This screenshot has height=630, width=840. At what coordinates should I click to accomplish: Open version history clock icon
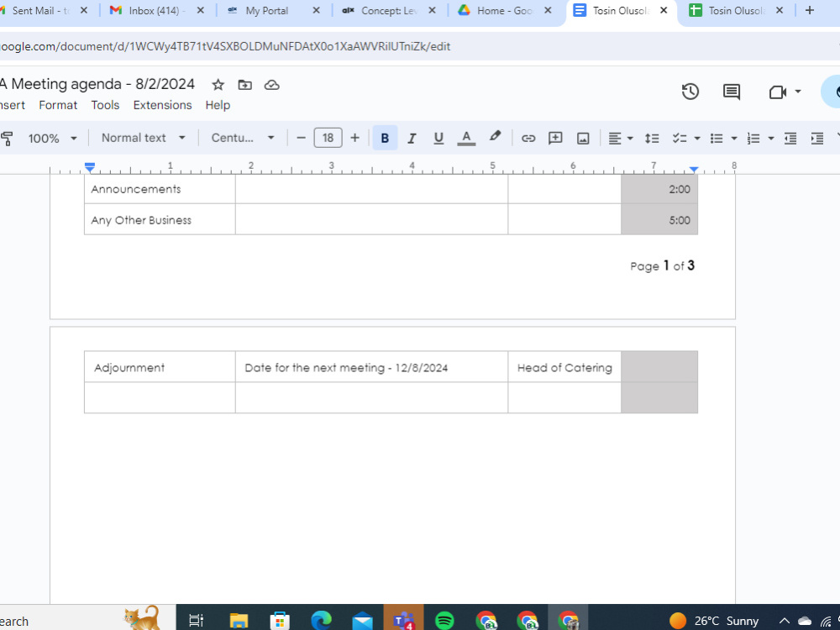click(x=690, y=92)
